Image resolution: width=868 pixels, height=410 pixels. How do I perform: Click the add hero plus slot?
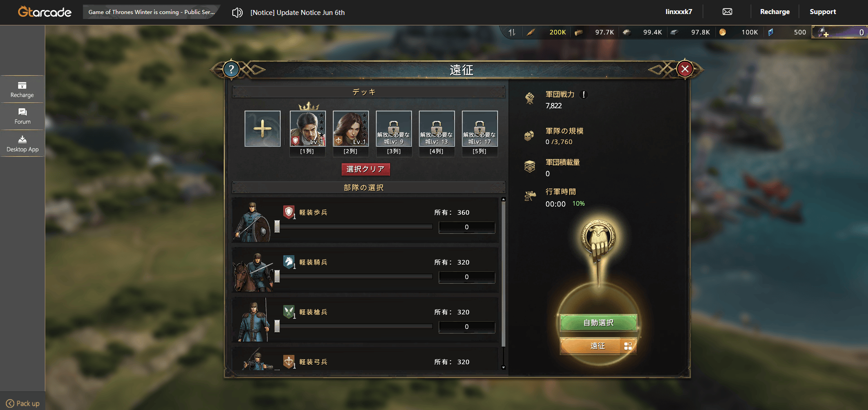point(263,129)
